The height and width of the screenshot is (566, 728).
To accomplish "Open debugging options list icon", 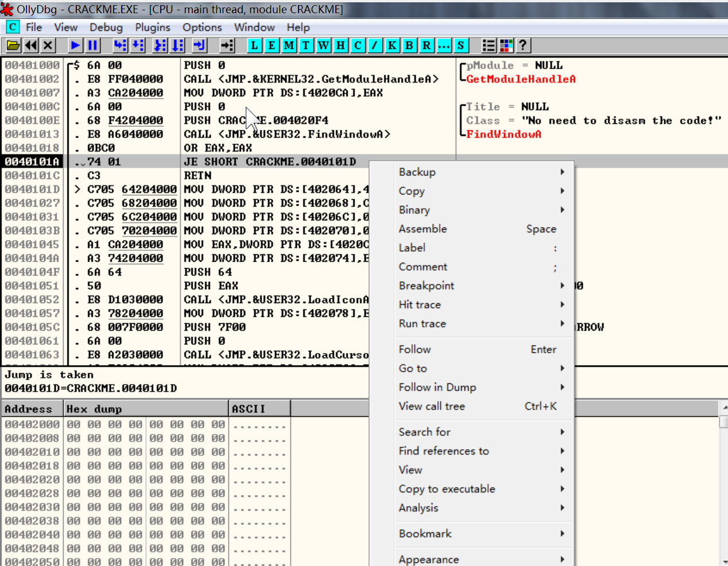I will [489, 45].
